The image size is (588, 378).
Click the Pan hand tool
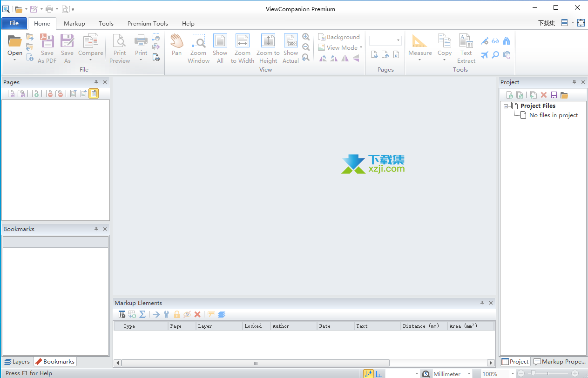tap(176, 45)
